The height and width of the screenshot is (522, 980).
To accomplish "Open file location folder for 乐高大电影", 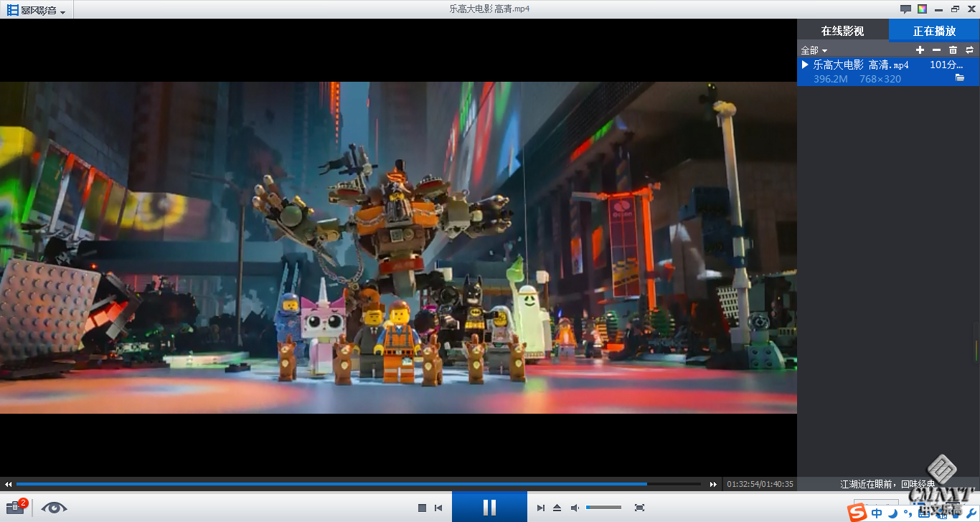I will click(x=960, y=78).
